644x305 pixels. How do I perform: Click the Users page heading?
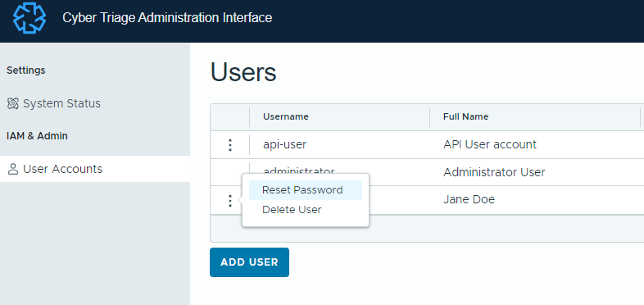tap(243, 73)
